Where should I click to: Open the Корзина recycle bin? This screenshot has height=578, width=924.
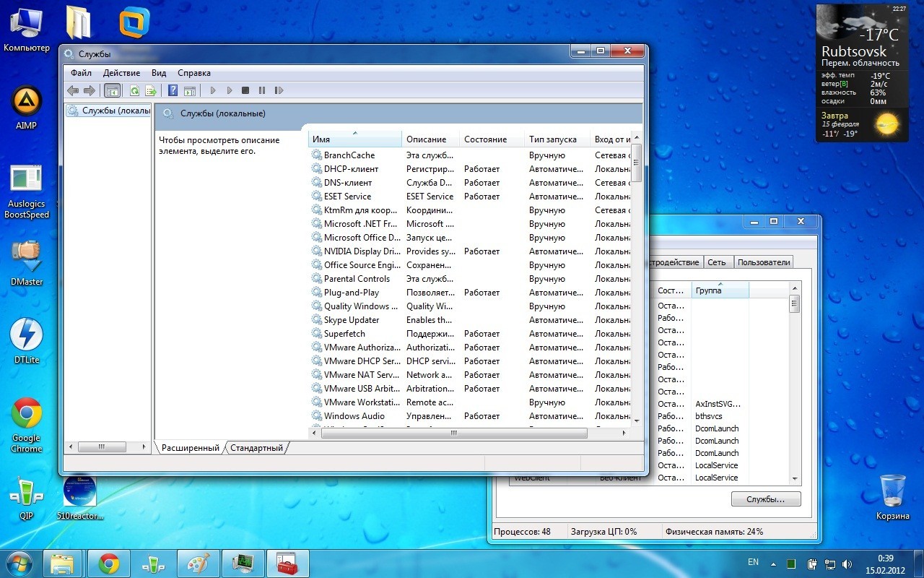tap(893, 497)
